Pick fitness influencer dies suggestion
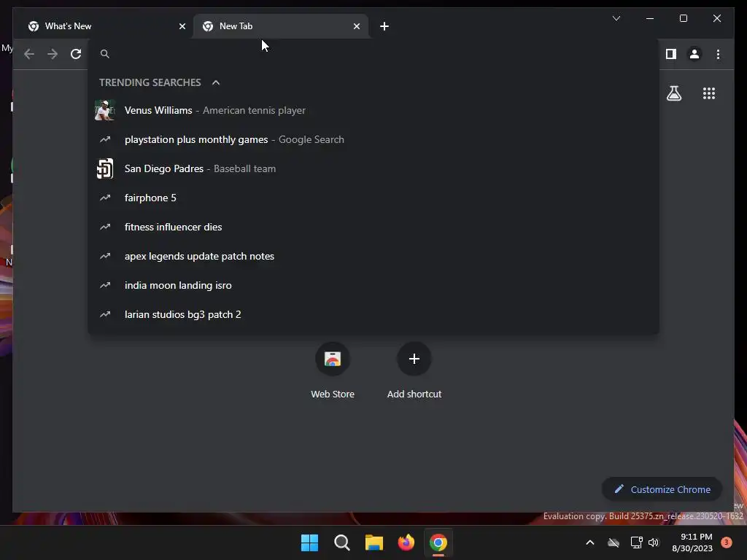Screen dimensions: 747x560 (x=374, y=227)
